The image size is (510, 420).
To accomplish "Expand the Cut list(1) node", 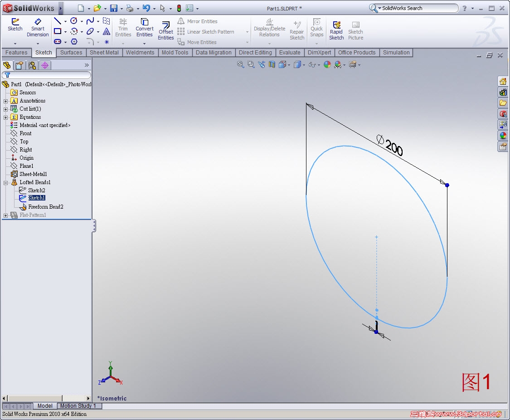I will point(5,109).
